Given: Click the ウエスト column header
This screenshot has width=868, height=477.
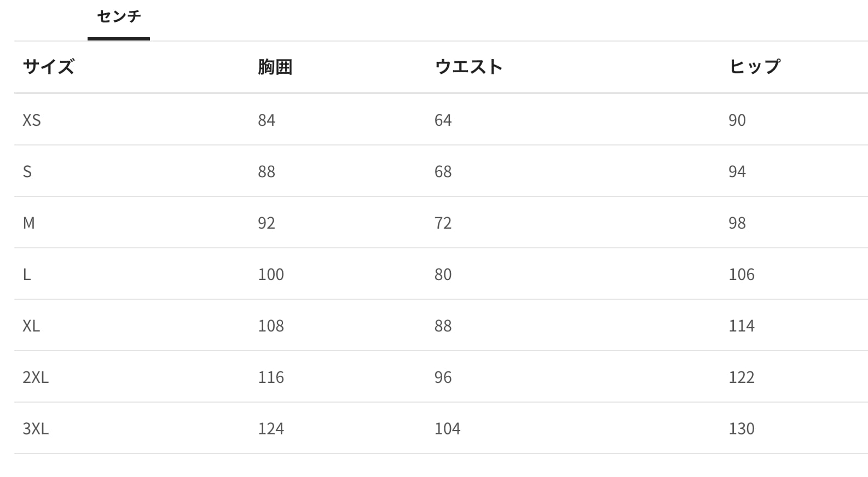Looking at the screenshot, I should tap(468, 67).
